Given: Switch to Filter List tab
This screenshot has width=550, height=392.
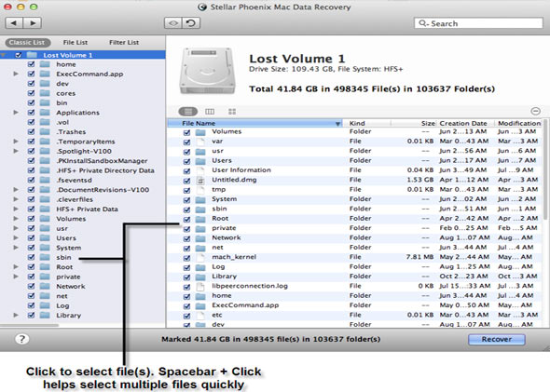Looking at the screenshot, I should [x=124, y=43].
